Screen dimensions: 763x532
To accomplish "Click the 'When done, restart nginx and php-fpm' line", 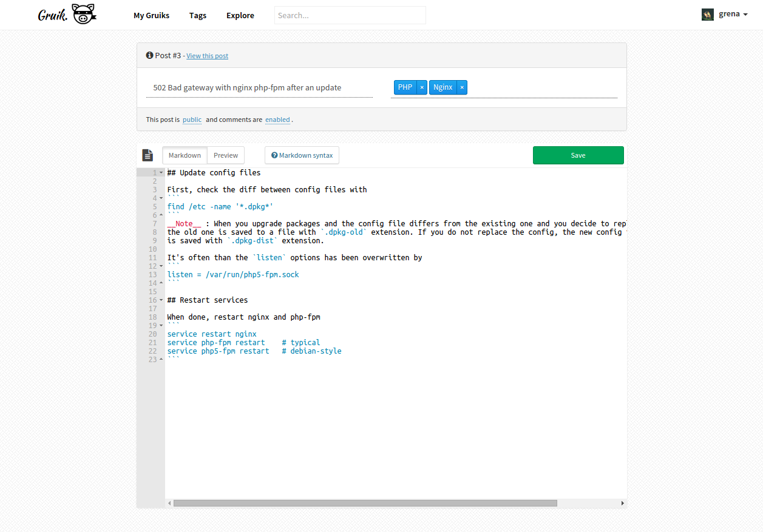I will [243, 317].
